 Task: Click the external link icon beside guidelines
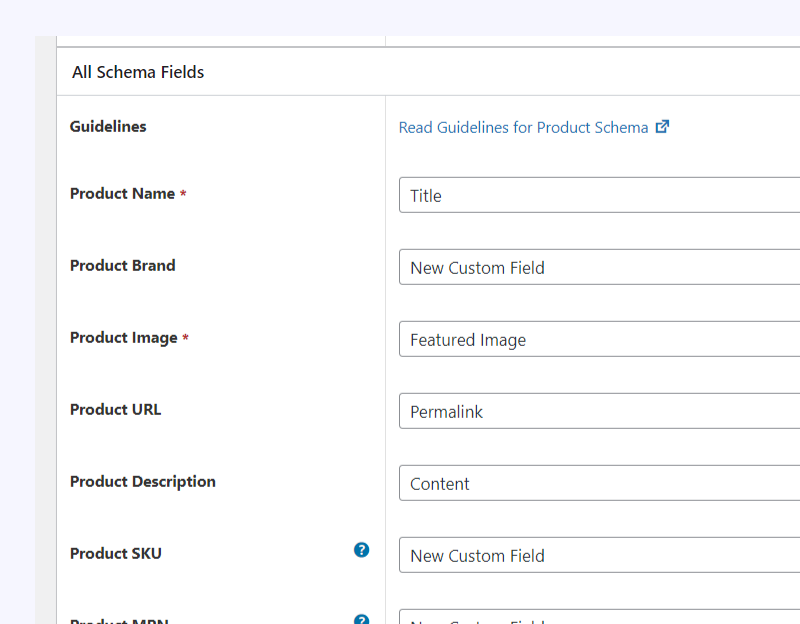pos(662,127)
